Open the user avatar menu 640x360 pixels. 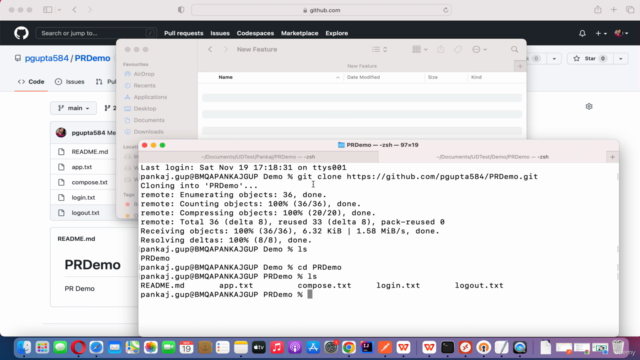pyautogui.click(x=621, y=33)
